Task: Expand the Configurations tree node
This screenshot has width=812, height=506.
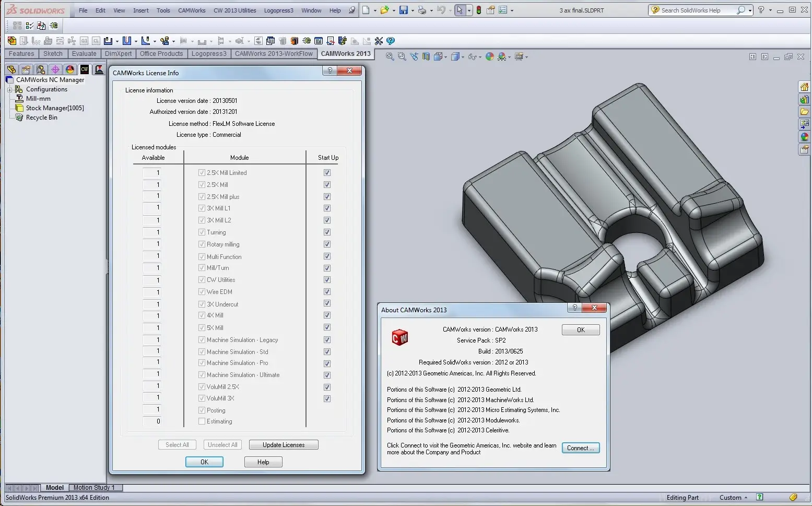Action: (9, 90)
